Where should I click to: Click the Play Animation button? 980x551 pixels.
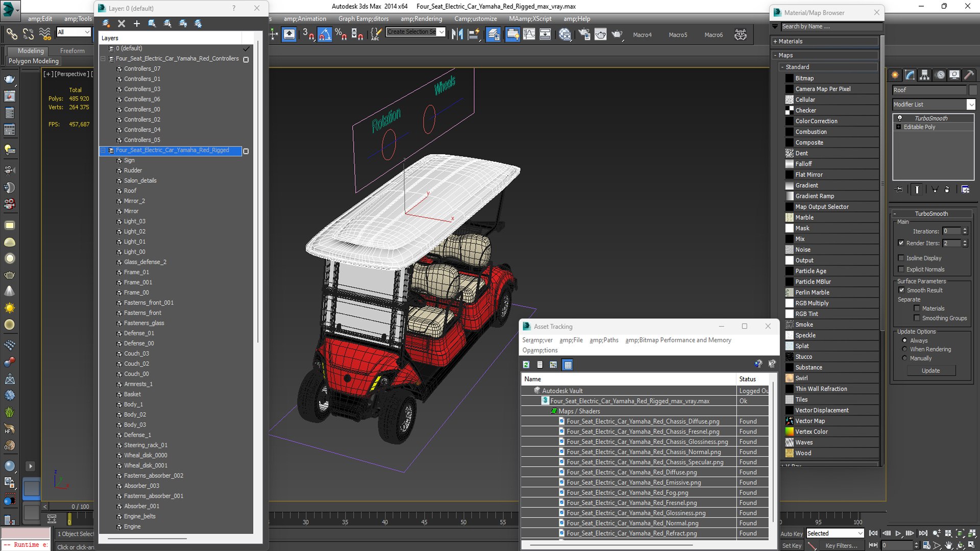(x=898, y=533)
